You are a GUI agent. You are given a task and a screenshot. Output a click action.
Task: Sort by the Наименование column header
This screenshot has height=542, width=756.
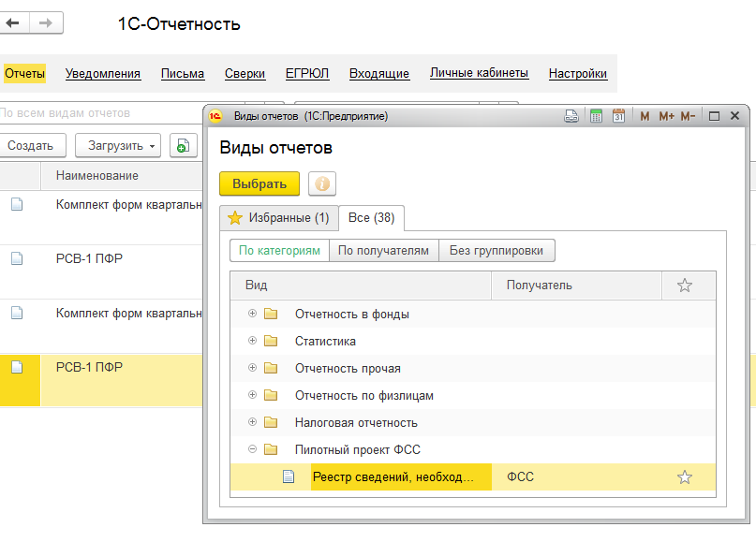tap(122, 176)
